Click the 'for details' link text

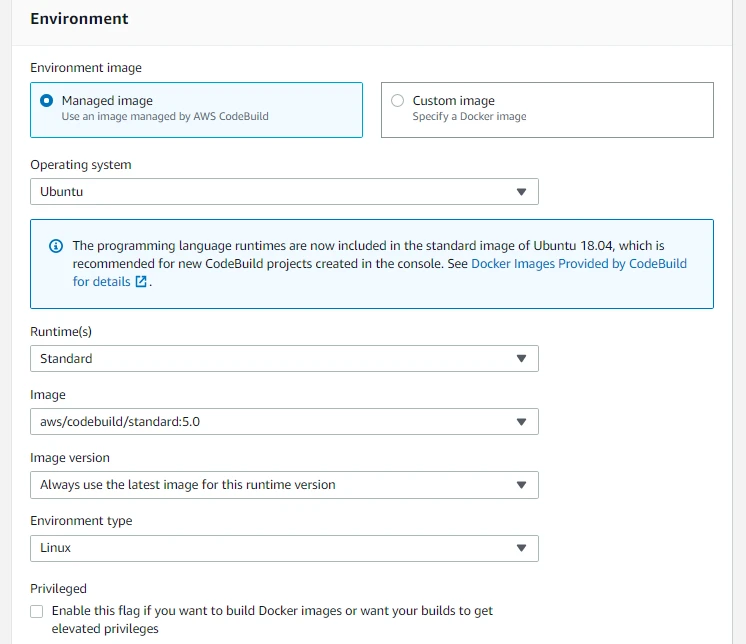[x=101, y=282]
